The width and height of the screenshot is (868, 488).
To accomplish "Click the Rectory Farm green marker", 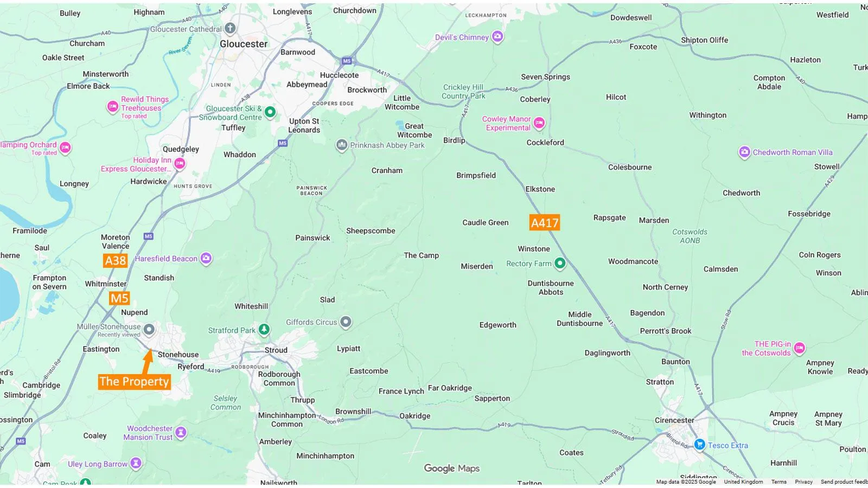I will point(560,264).
